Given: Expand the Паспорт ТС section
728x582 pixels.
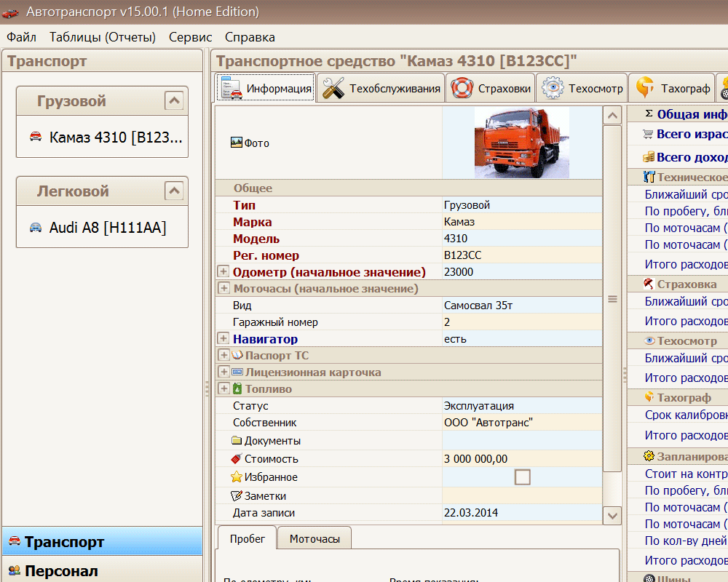Looking at the screenshot, I should click(x=223, y=354).
